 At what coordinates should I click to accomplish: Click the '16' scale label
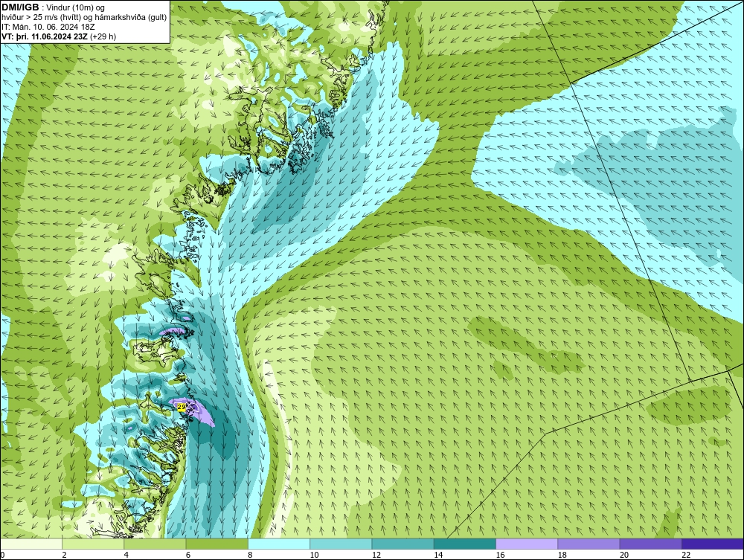[501, 556]
